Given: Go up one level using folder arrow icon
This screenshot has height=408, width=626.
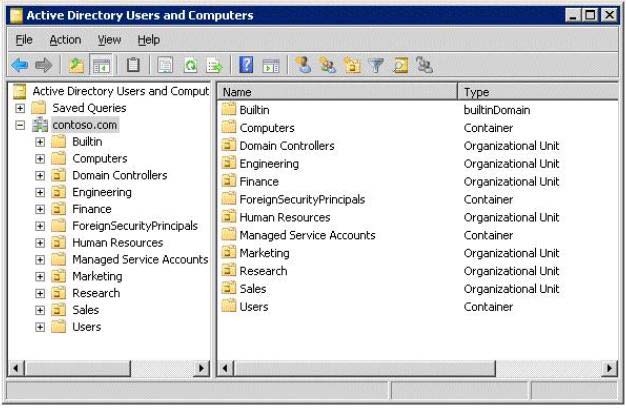Looking at the screenshot, I should 76,65.
